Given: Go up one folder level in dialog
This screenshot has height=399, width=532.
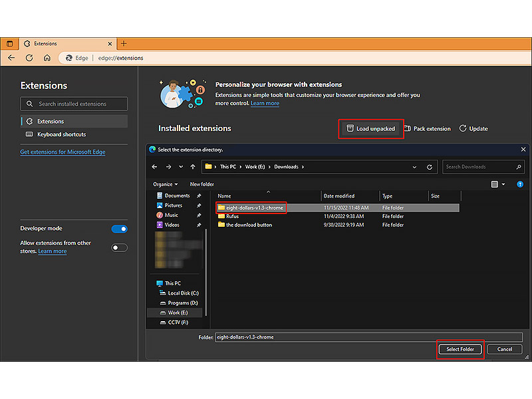Looking at the screenshot, I should (193, 167).
